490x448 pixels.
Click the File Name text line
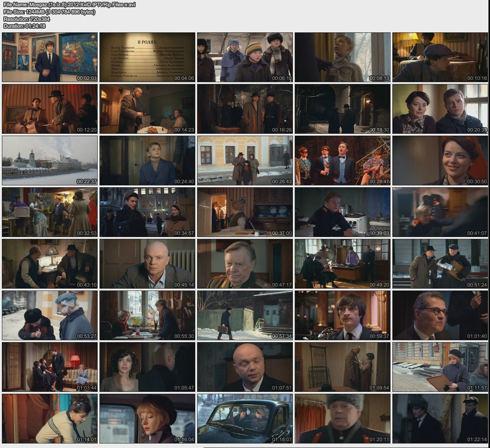(x=69, y=5)
